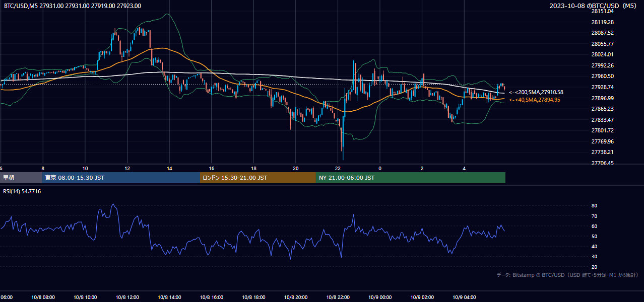The width and height of the screenshot is (644, 302).
Task: Click hour label 10 under price chart
Action: click(x=85, y=168)
